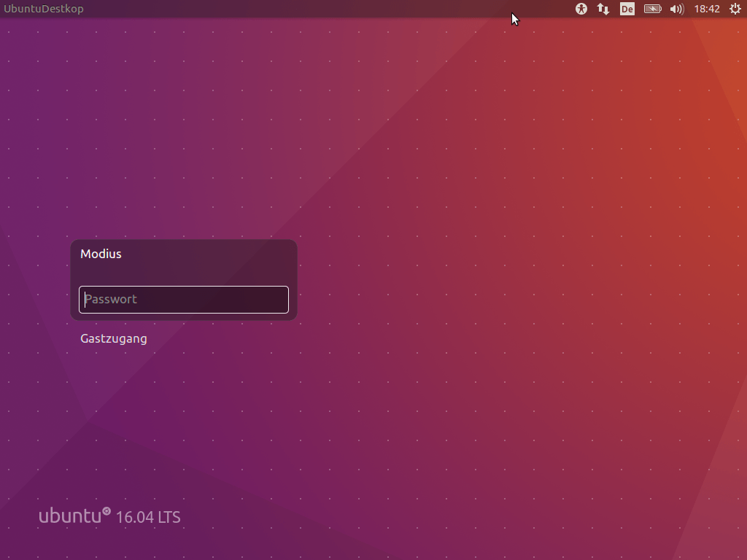The image size is (747, 560).
Task: Open the clock showing 18:42
Action: coord(706,9)
